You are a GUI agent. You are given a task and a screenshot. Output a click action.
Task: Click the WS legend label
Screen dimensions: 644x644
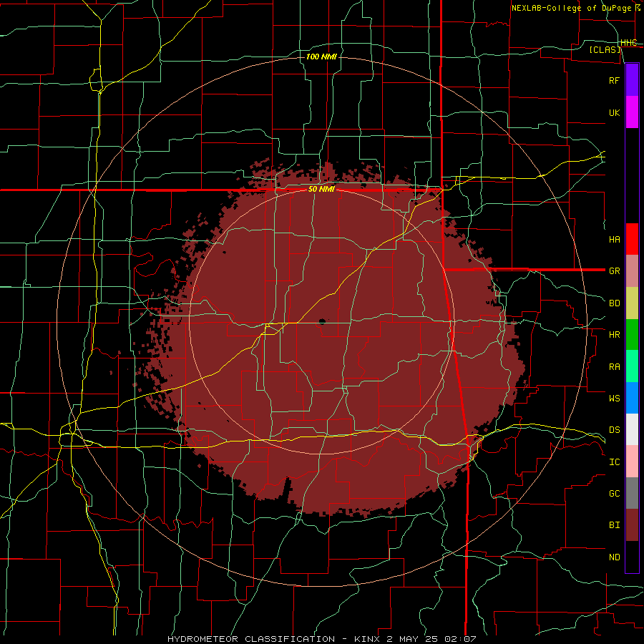pos(615,399)
